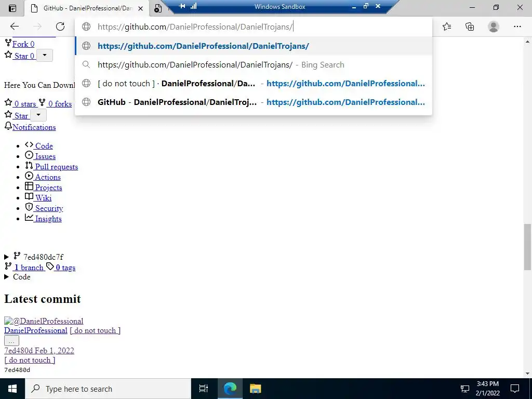532x399 pixels.
Task: Click the Notifications bell icon
Action: (8, 126)
